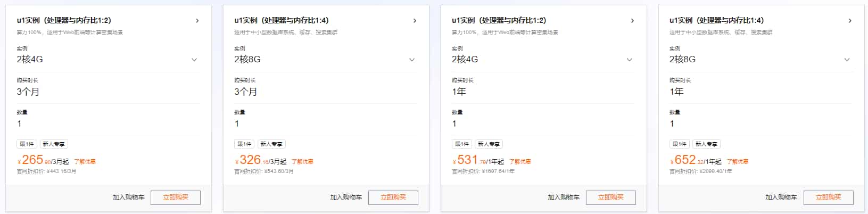Add the ¥326 plan via 加入购物车
Viewport: 868px width, 214px height.
click(x=346, y=197)
